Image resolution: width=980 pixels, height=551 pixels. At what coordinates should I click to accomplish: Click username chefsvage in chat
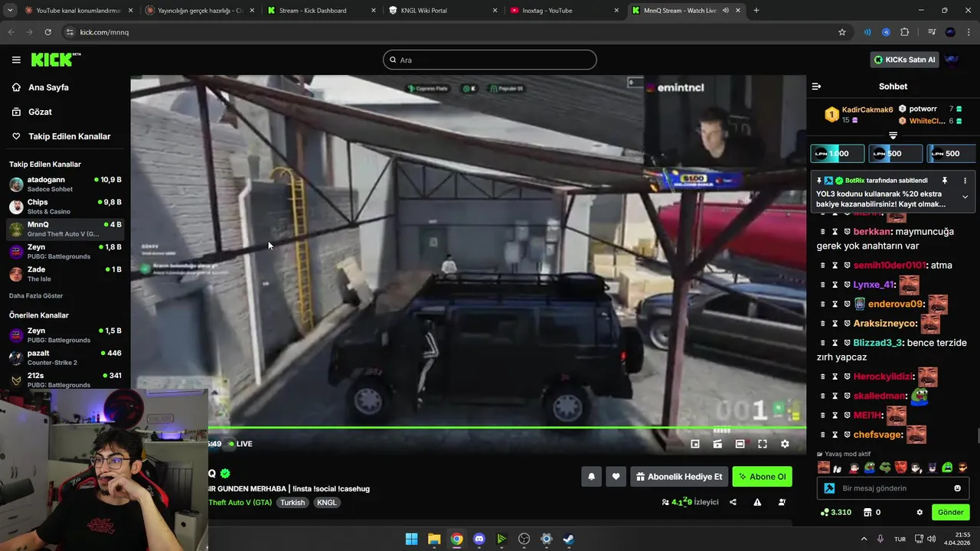[x=878, y=435]
